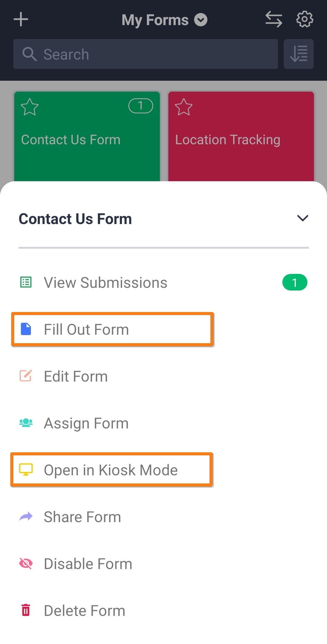Star the Contact Us Form card
Screen dimensions: 327x644
pos(30,107)
